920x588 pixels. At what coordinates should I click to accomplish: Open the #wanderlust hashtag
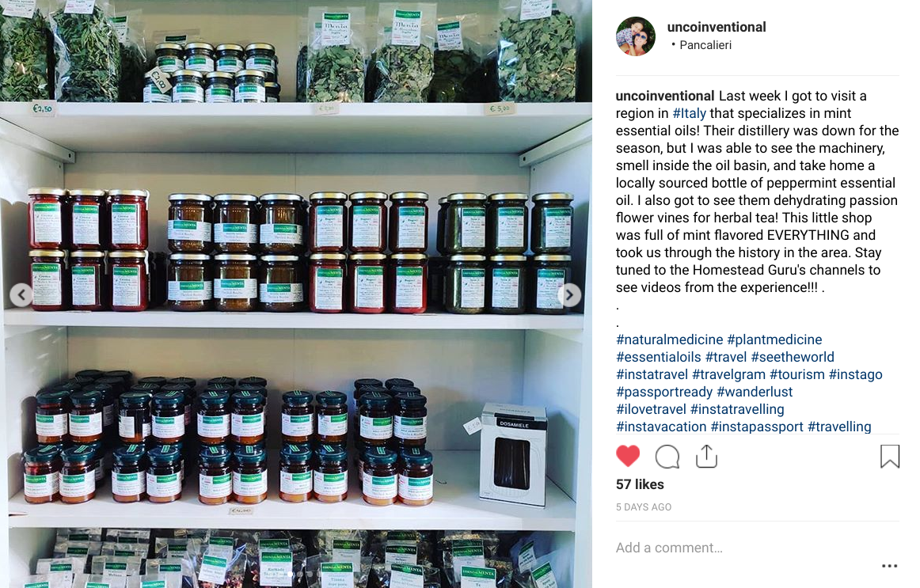(755, 392)
